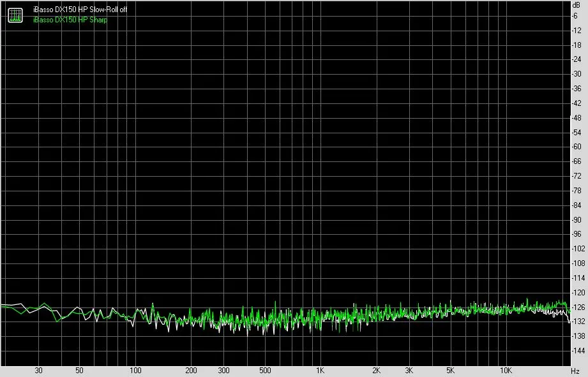This screenshot has height=377, width=588.
Task: Click the '2K' frequency axis label
Action: click(x=376, y=371)
